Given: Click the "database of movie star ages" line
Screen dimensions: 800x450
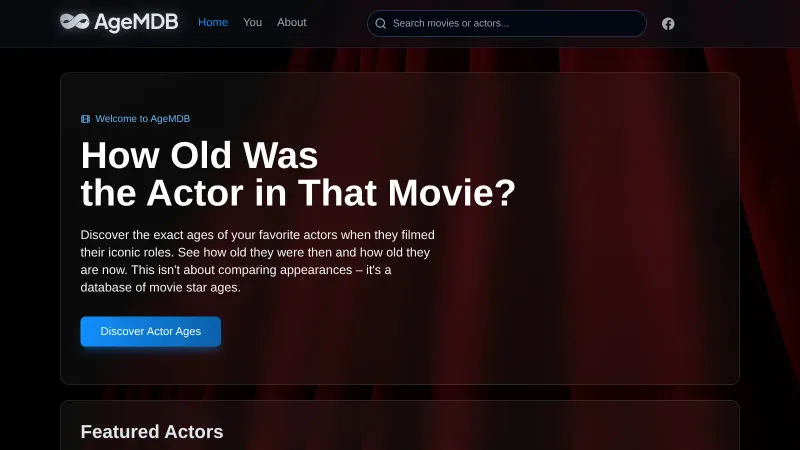Looking at the screenshot, I should click(x=160, y=288).
